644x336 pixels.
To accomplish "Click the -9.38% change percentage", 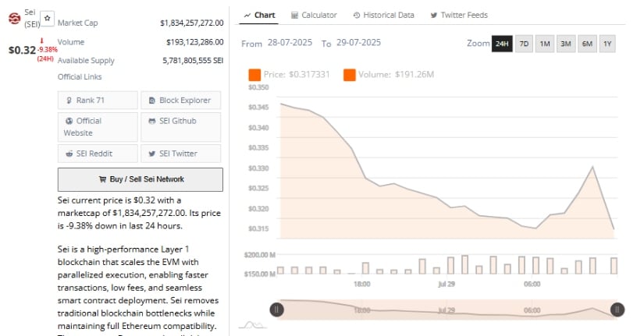I will click(48, 50).
